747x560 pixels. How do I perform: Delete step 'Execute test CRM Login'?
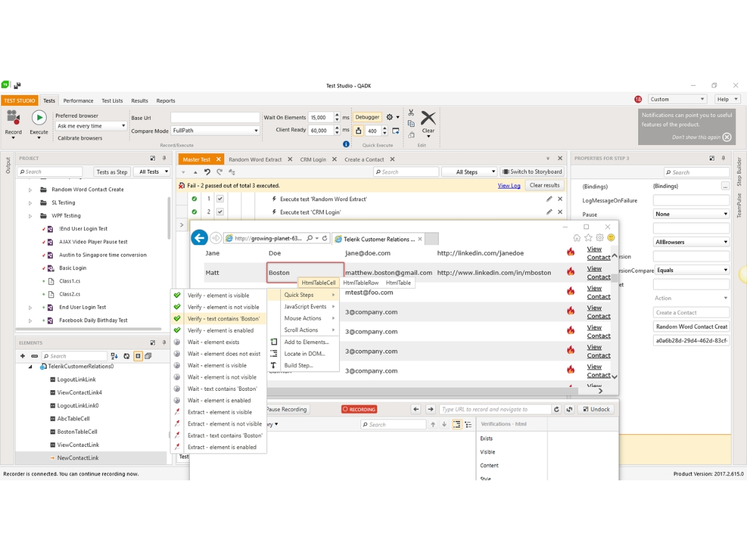click(560, 212)
